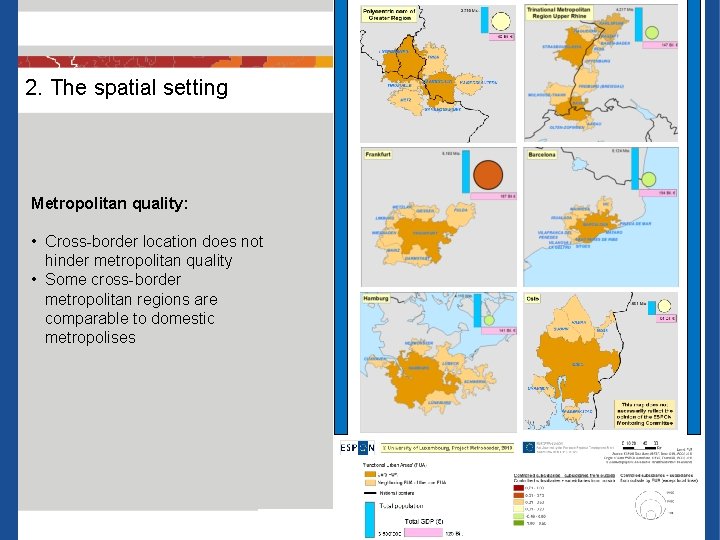Click the light orange neighbouring FUA legend swatch
This screenshot has height=540, width=720.
click(370, 483)
